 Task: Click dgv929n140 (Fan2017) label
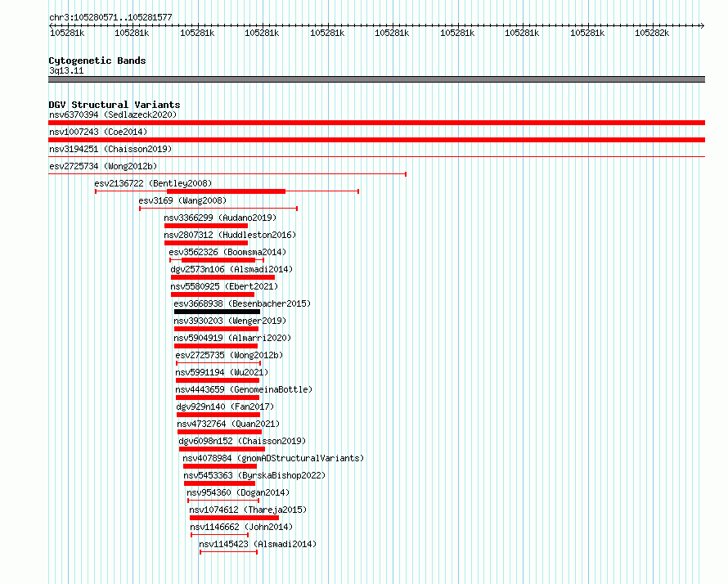[225, 407]
